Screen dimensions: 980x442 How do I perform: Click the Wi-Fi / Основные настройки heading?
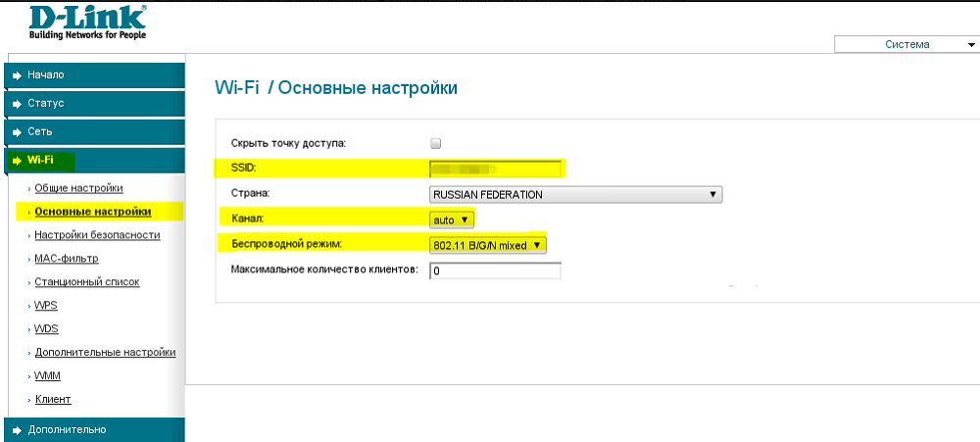336,87
